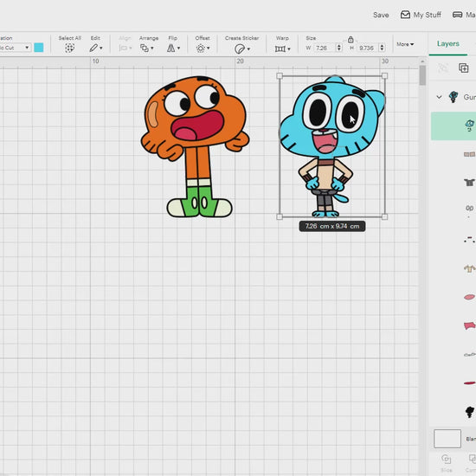Viewport: 476px width, 476px height.
Task: Click the Create Sticker icon
Action: pyautogui.click(x=240, y=48)
